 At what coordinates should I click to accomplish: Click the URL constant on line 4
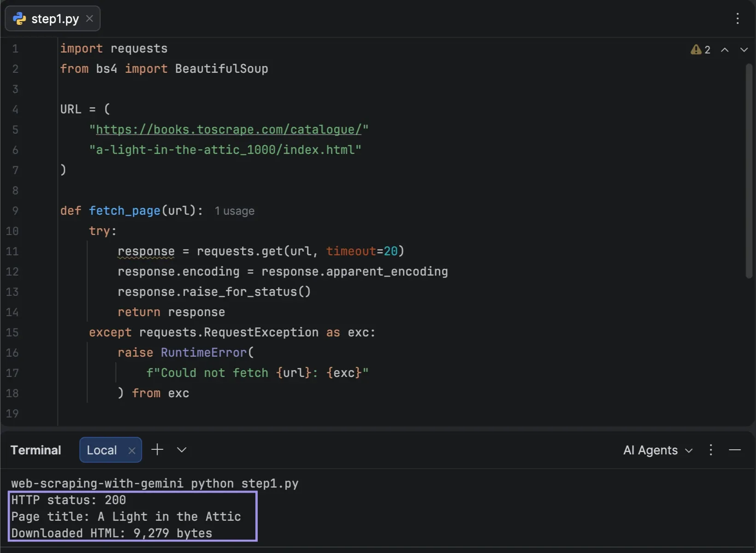click(x=71, y=109)
